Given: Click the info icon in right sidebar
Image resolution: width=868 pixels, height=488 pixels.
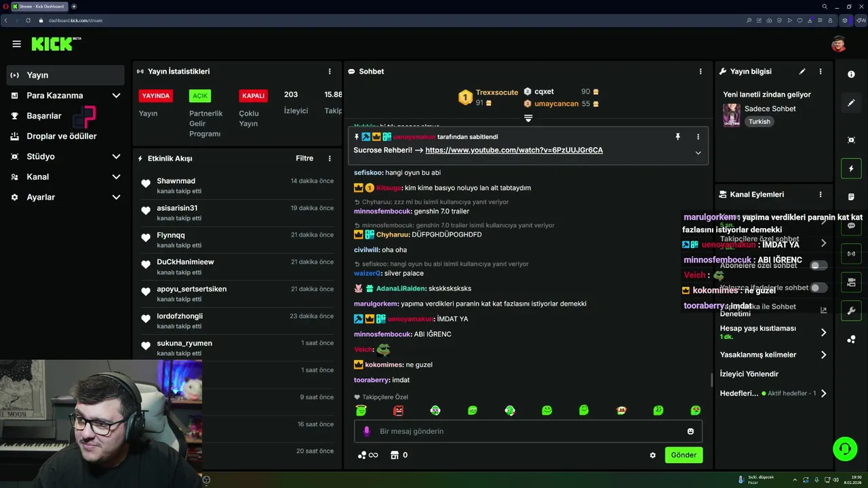Looking at the screenshot, I should click(x=851, y=75).
